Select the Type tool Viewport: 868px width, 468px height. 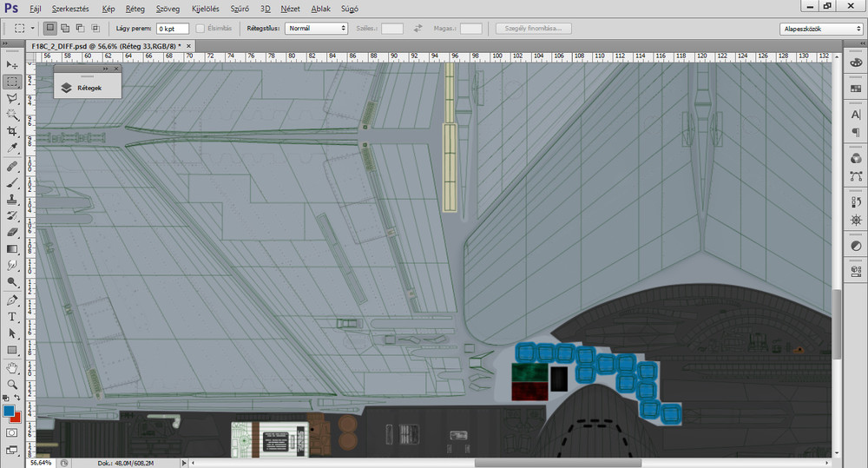pyautogui.click(x=12, y=317)
